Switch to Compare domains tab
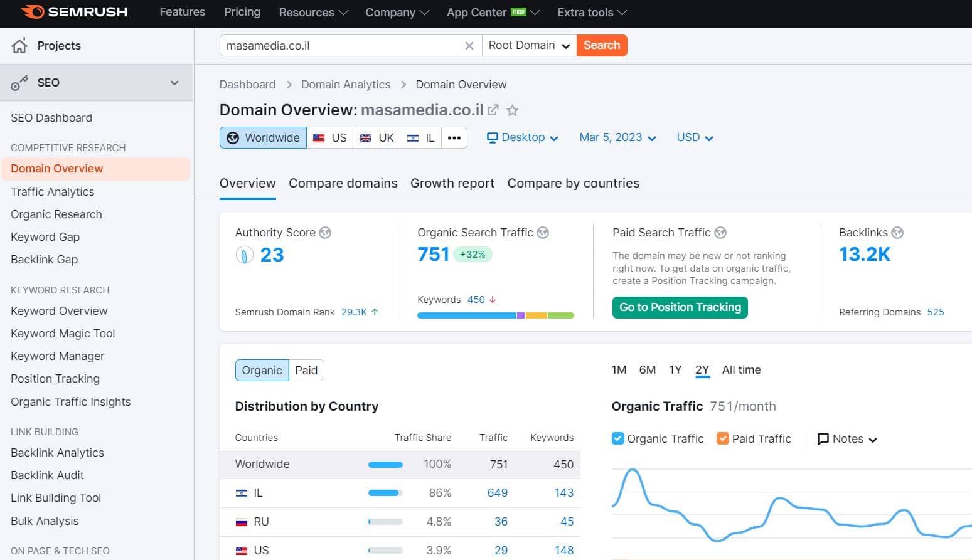Viewport: 972px width, 560px height. point(343,183)
